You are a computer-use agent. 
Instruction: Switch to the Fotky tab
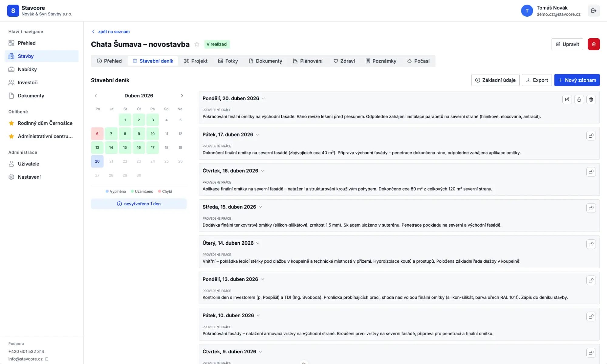pyautogui.click(x=228, y=61)
